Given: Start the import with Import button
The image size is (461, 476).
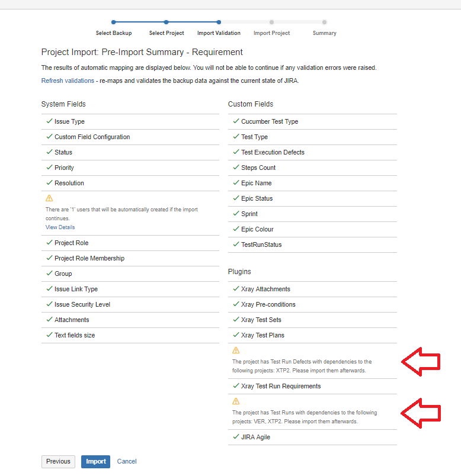Looking at the screenshot, I should click(96, 461).
